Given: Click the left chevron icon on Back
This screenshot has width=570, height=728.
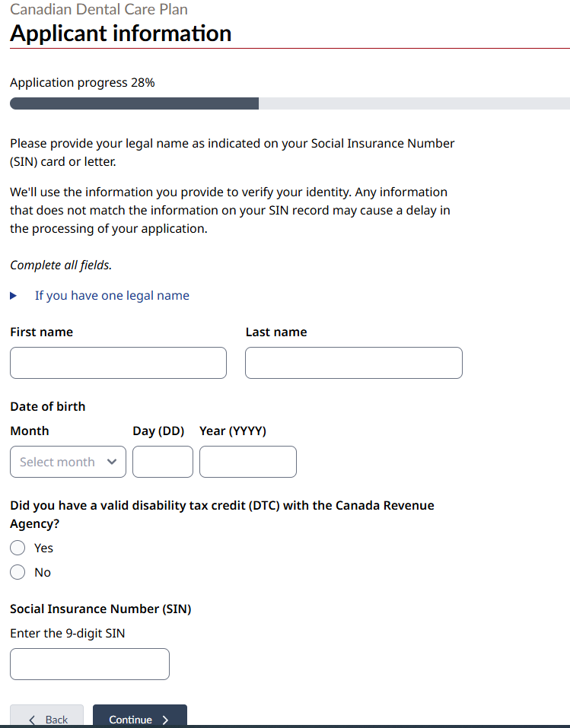Looking at the screenshot, I should pos(32,720).
